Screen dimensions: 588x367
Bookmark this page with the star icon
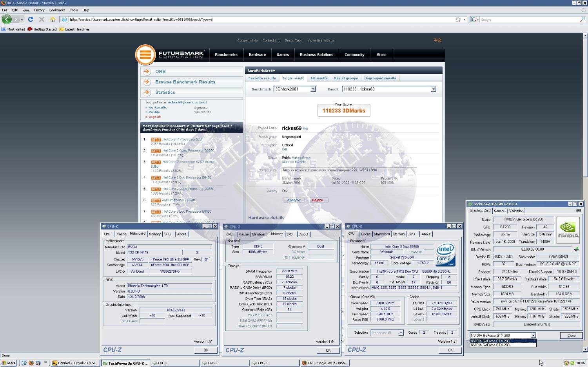tap(458, 19)
